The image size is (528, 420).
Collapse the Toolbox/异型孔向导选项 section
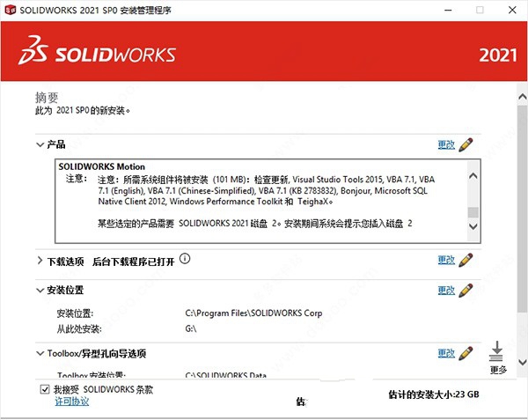(40, 353)
